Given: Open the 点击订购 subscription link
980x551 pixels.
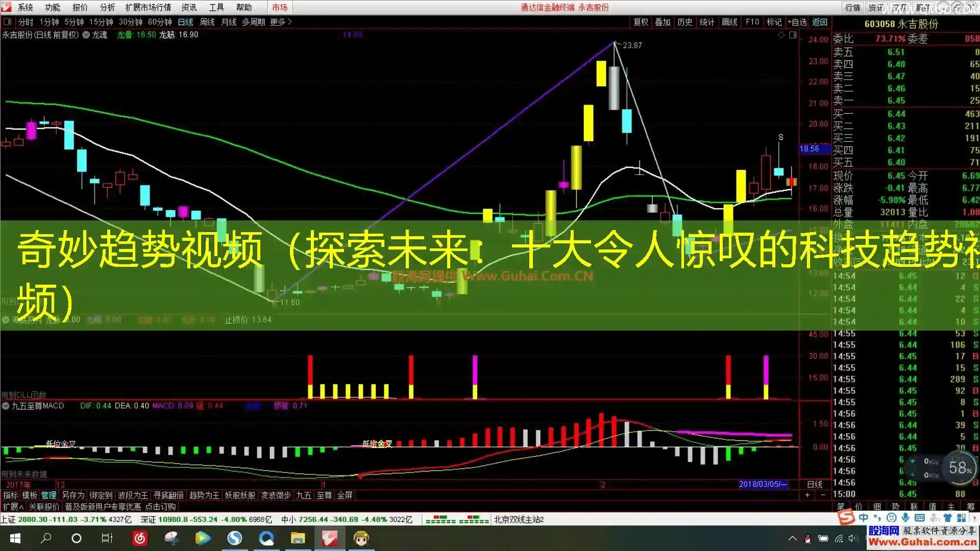Looking at the screenshot, I should (160, 507).
